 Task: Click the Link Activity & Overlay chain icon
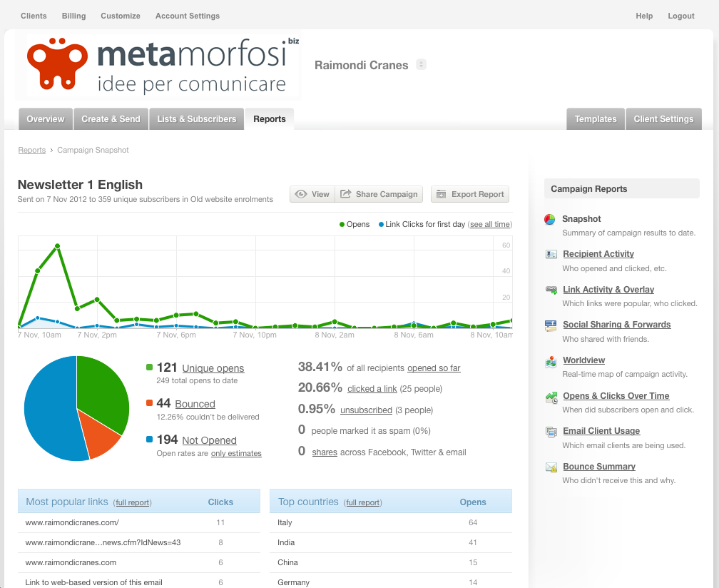pos(551,290)
